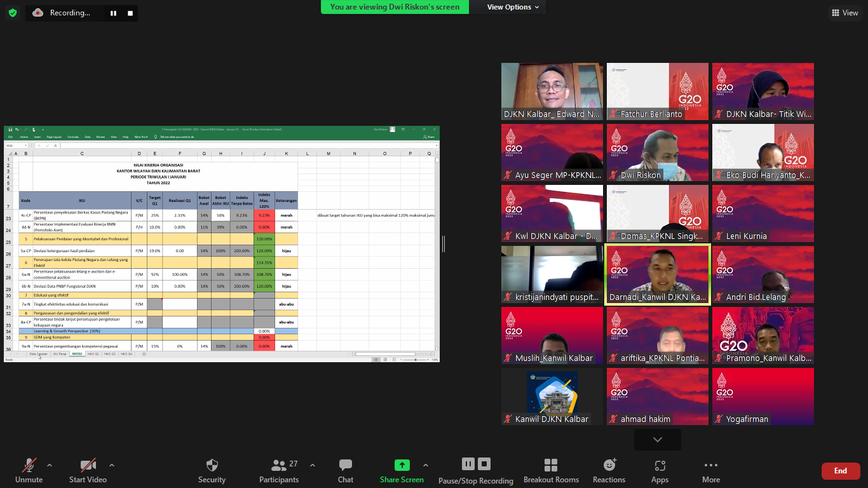Viewport: 868px width, 488px height.
Task: Select Darnadi_Kanwil DJKN video thumbnail
Action: tap(657, 275)
